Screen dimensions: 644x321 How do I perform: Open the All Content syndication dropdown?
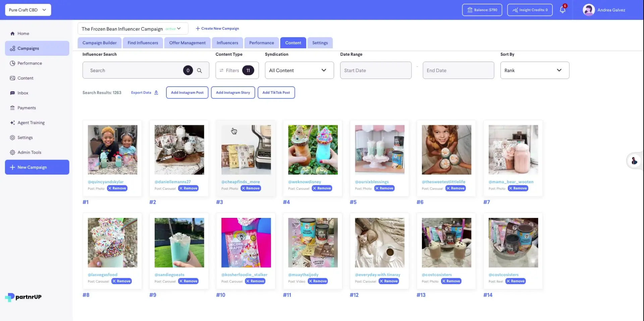(299, 70)
